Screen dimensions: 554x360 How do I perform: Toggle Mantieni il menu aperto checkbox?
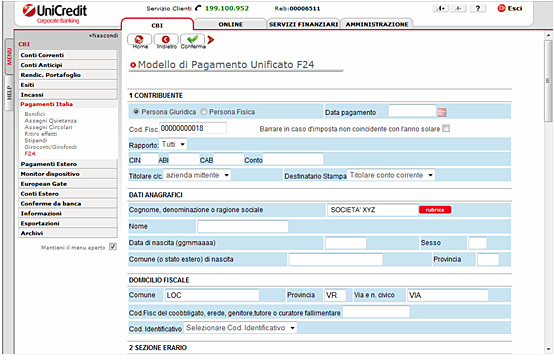[113, 247]
